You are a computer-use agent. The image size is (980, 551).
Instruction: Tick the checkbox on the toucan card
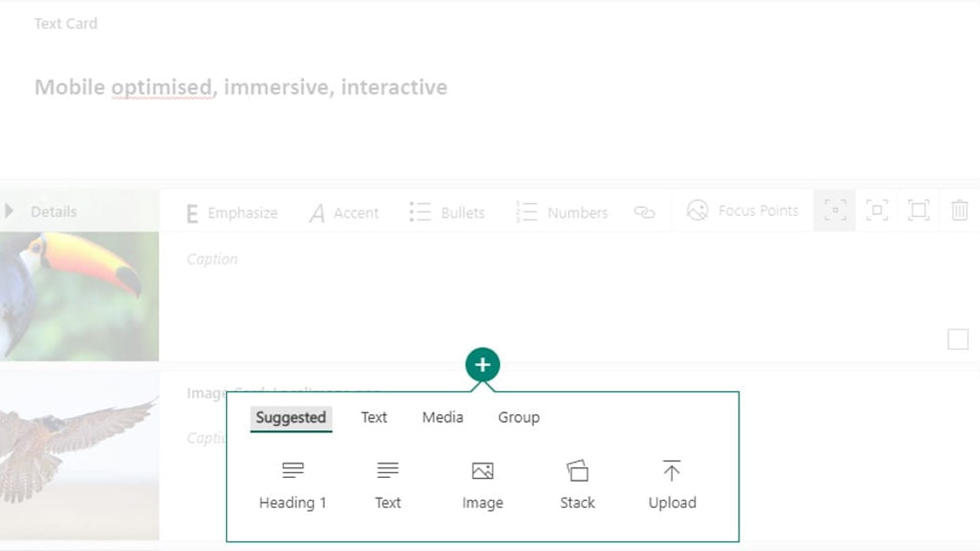tap(958, 339)
